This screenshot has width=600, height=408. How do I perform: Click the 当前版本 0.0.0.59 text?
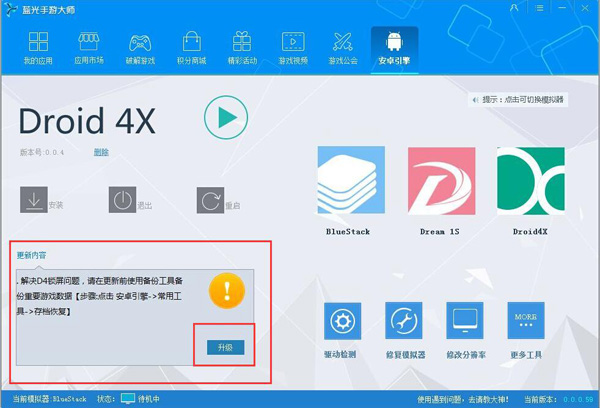pos(558,400)
